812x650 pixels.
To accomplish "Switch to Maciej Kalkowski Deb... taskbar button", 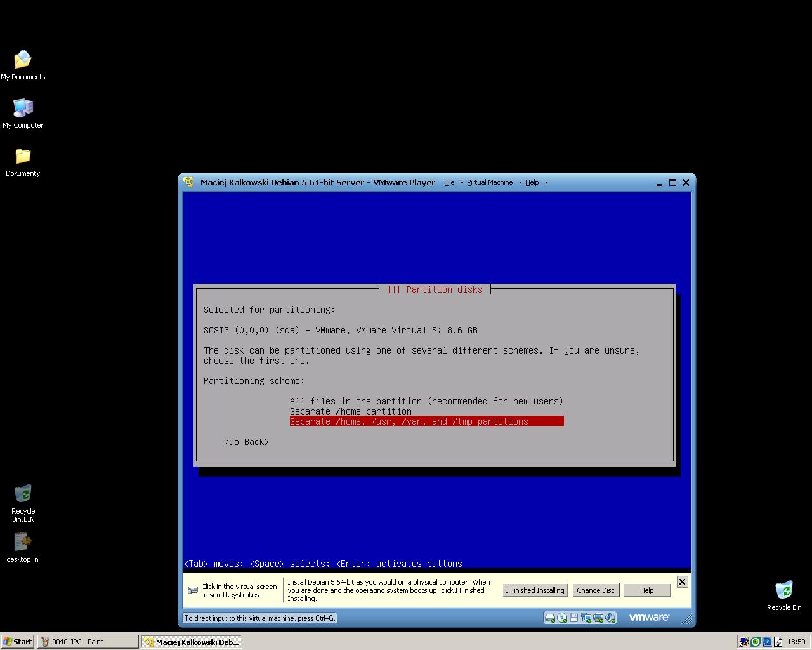I will click(192, 642).
